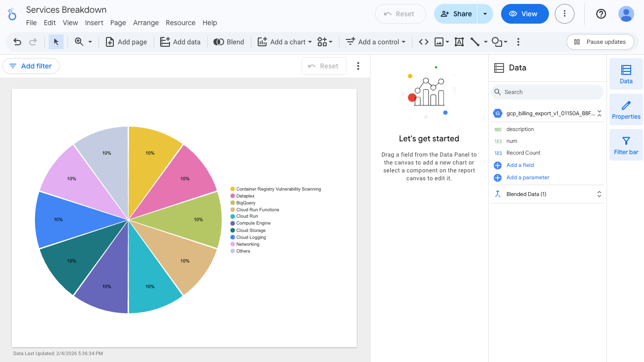
Task: Open the Blend tool
Action: 229,42
